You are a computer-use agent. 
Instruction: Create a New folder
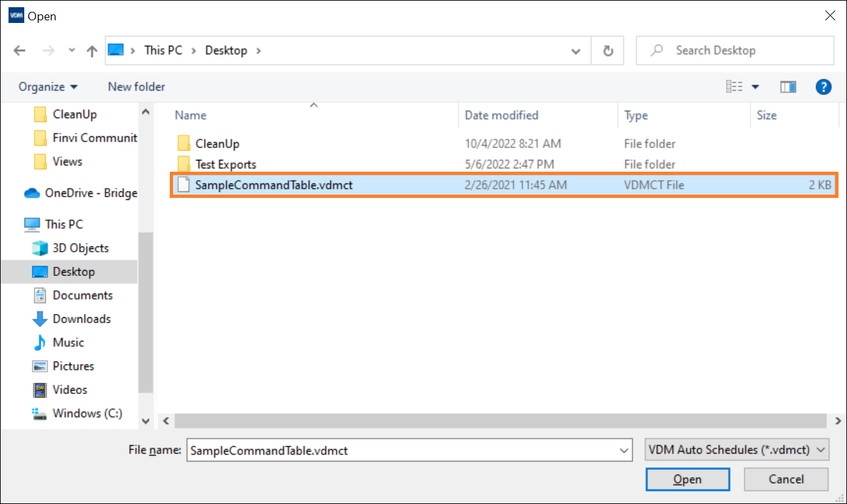[136, 87]
